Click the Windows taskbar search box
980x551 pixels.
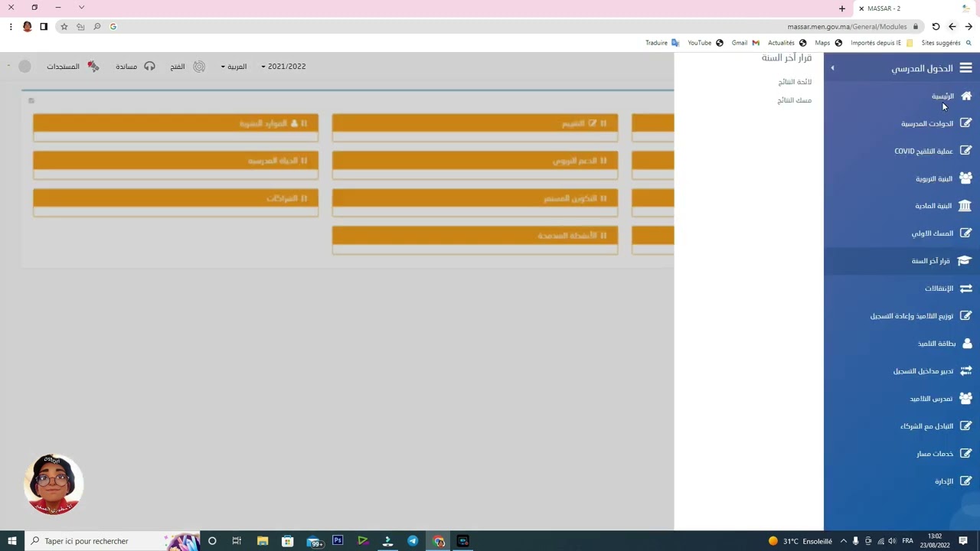tap(113, 541)
